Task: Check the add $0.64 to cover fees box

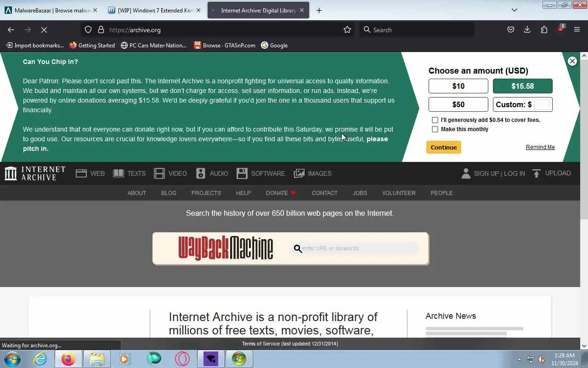Action: (x=435, y=120)
